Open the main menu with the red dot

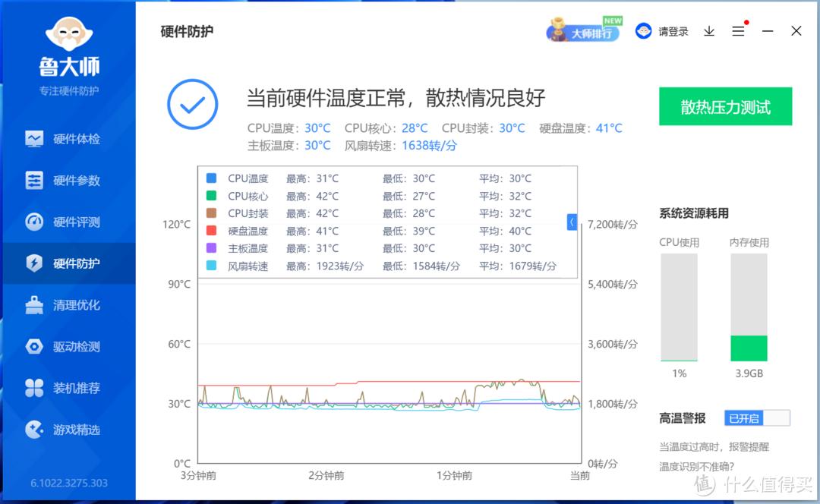pyautogui.click(x=738, y=31)
